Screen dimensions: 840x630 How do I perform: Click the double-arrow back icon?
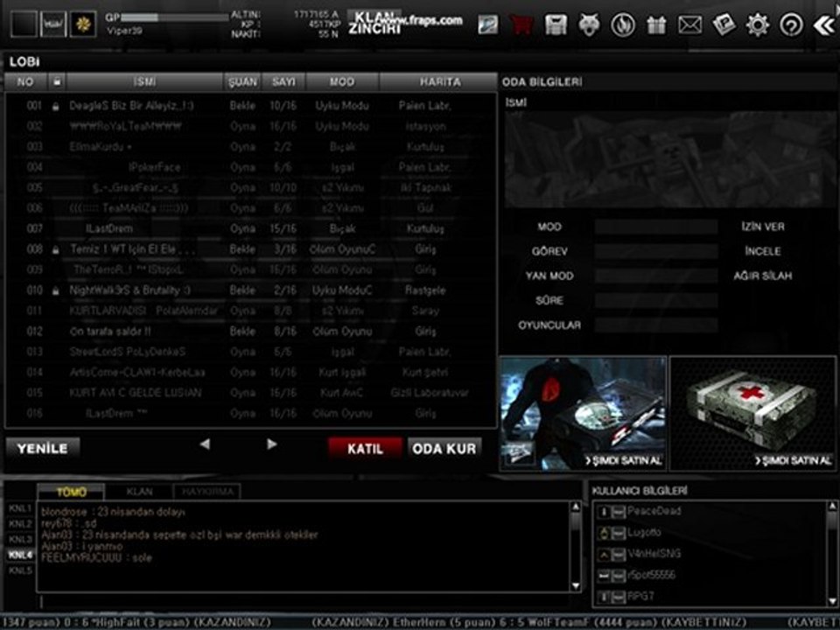tap(823, 24)
